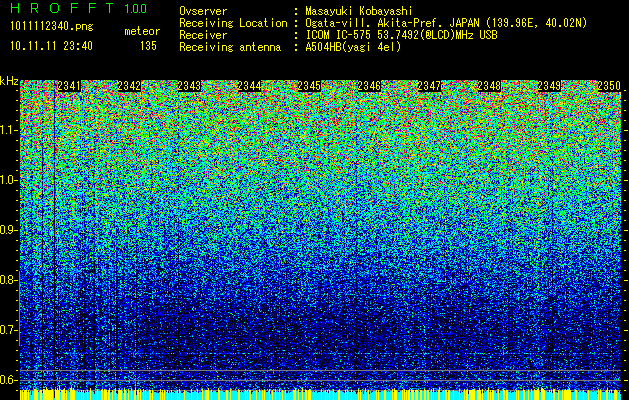Click the 1.1 frequency axis label
This screenshot has height=400, width=629.
coord(8,130)
